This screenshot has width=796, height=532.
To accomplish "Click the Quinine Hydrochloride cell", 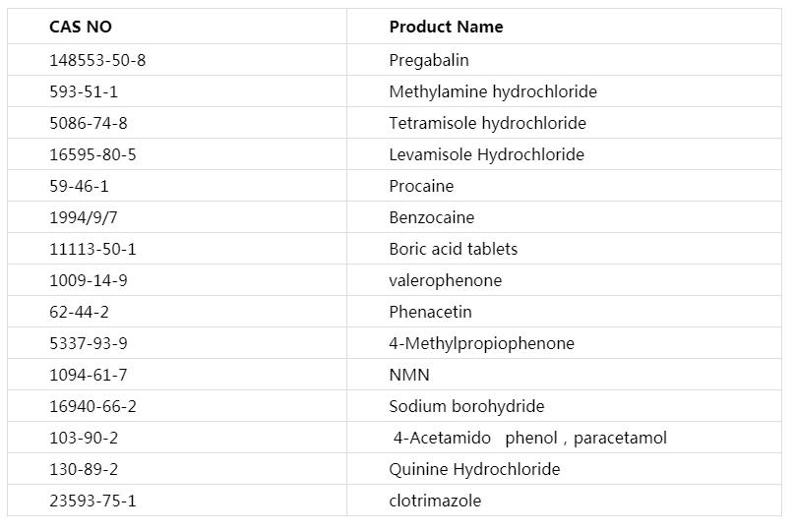I will pyautogui.click(x=474, y=469).
